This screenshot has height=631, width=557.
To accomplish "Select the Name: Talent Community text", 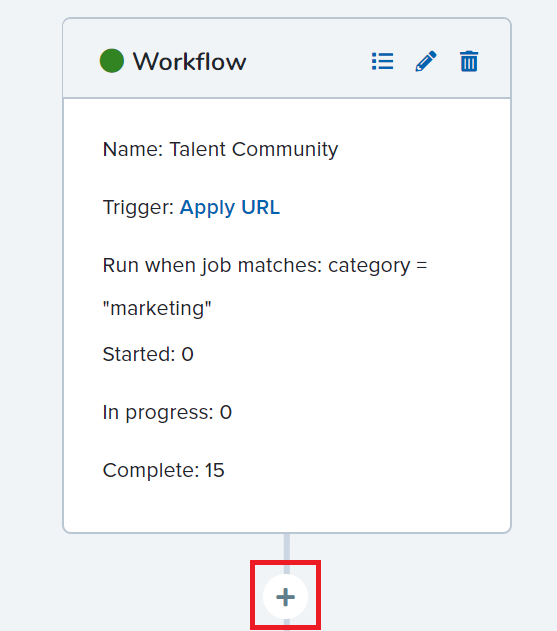I will point(220,150).
